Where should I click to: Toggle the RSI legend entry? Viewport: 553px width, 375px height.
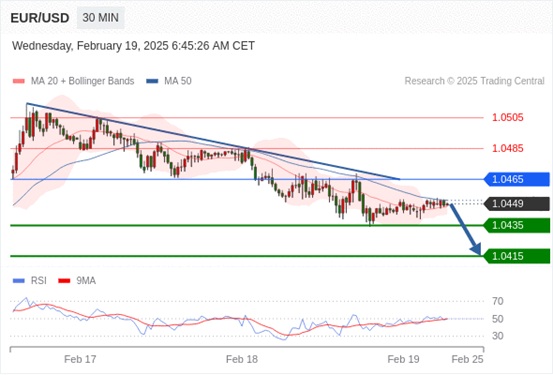[30, 280]
